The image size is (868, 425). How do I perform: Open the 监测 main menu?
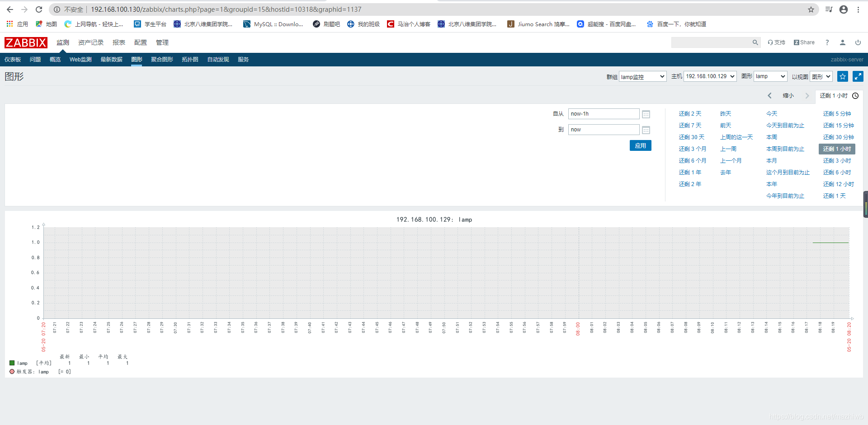63,42
